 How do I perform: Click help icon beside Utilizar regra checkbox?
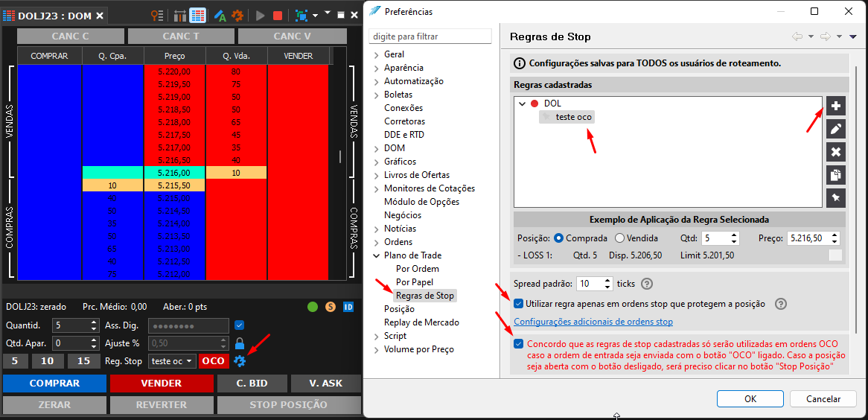click(x=781, y=304)
